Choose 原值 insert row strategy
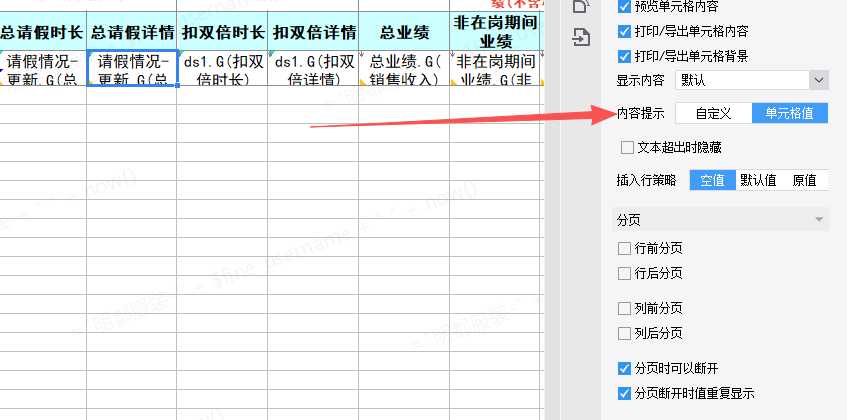Viewport: 847px width, 420px height. pos(804,180)
